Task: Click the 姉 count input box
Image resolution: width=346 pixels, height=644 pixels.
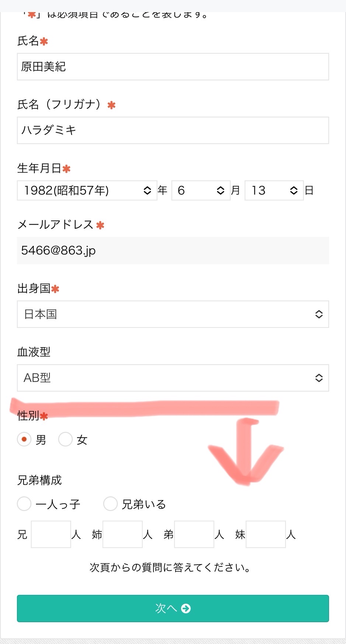Action: tap(122, 534)
